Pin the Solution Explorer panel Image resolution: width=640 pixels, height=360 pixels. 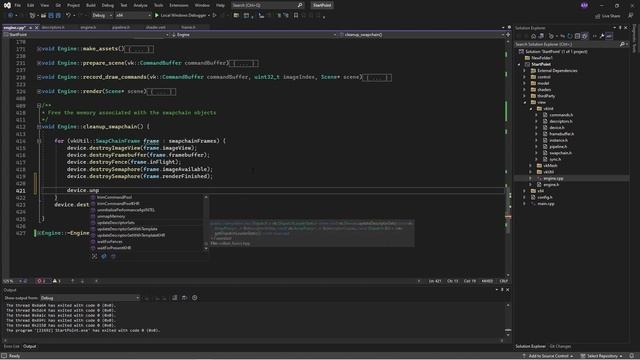[x=620, y=28]
